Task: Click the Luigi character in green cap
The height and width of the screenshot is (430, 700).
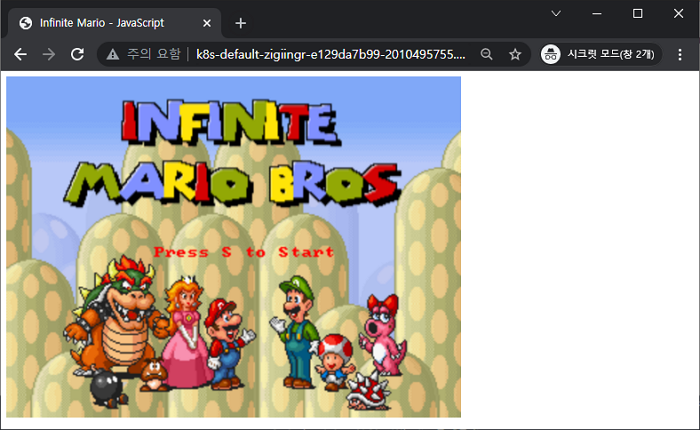Action: tap(295, 333)
